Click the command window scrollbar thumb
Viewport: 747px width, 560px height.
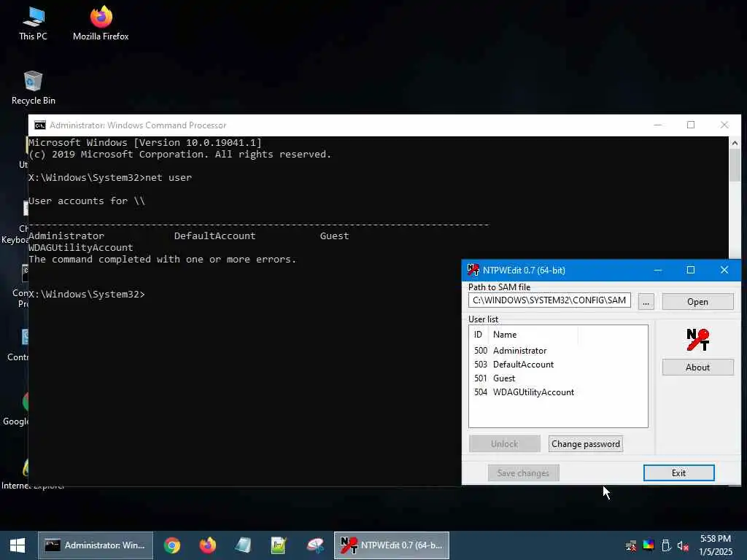735,166
